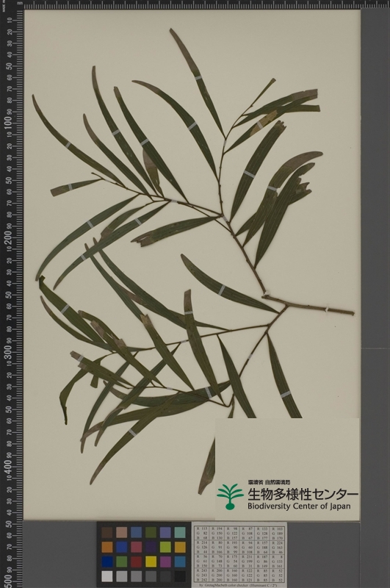The height and width of the screenshot is (588, 390).
Task: Click the Japanese title 生物多様性センター
Action: (303, 494)
